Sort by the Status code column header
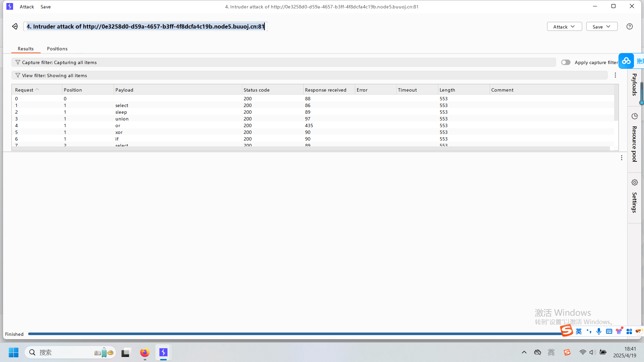644x362 pixels. point(273,90)
